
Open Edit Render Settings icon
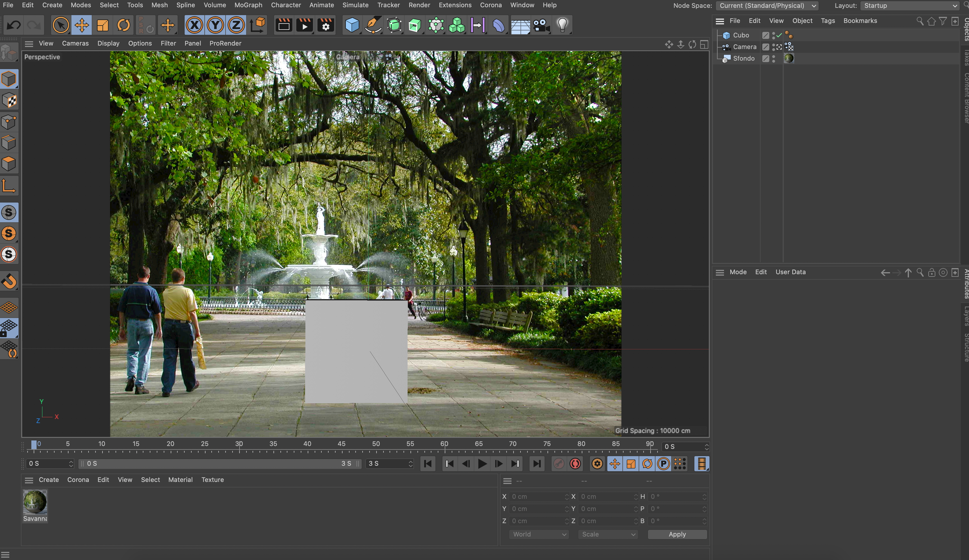326,25
